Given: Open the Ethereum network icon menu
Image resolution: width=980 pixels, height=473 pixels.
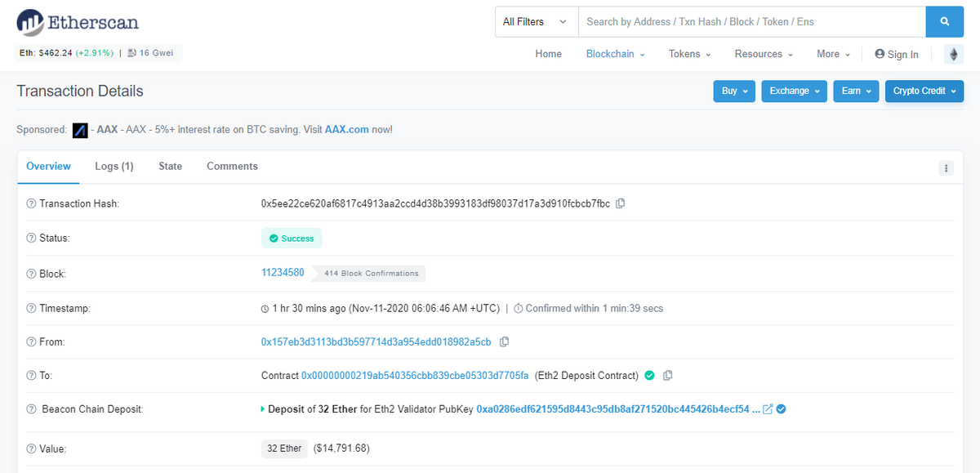Looking at the screenshot, I should point(954,54).
